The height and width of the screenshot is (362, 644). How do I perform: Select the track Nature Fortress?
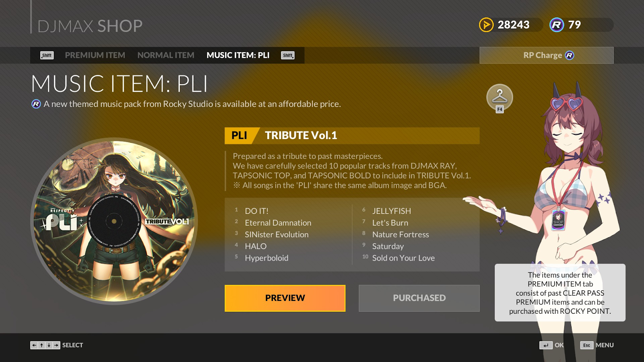[x=400, y=234]
